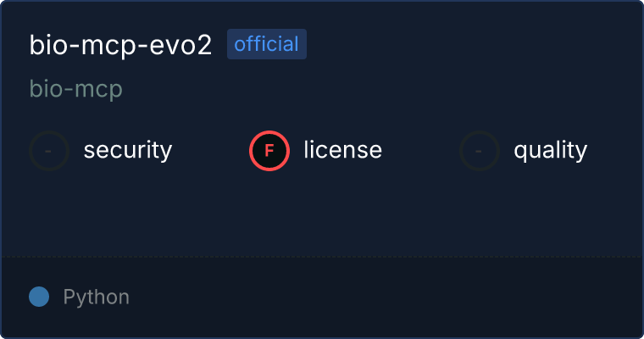Click the license label text
This screenshot has width=644, height=339.
pos(343,149)
